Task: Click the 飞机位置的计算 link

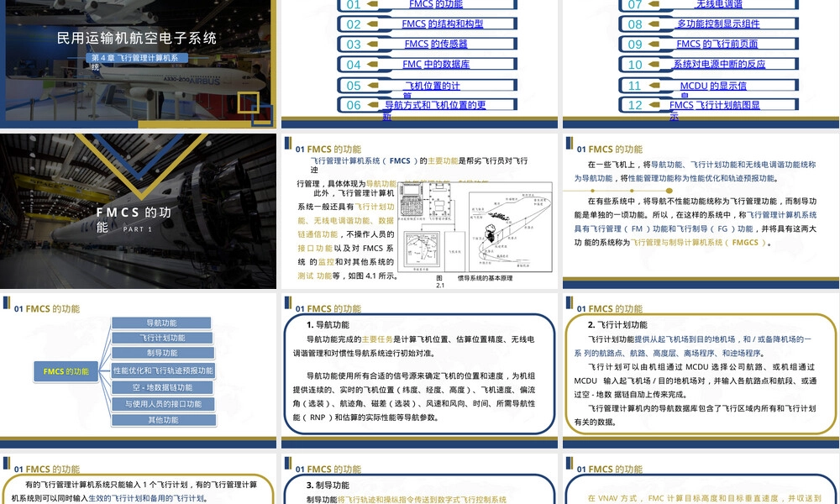Action: (432, 89)
